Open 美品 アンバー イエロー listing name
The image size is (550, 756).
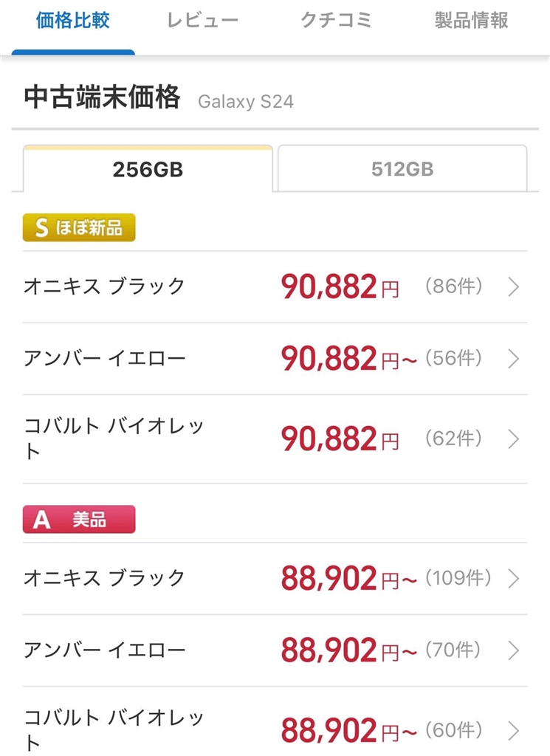tap(104, 650)
